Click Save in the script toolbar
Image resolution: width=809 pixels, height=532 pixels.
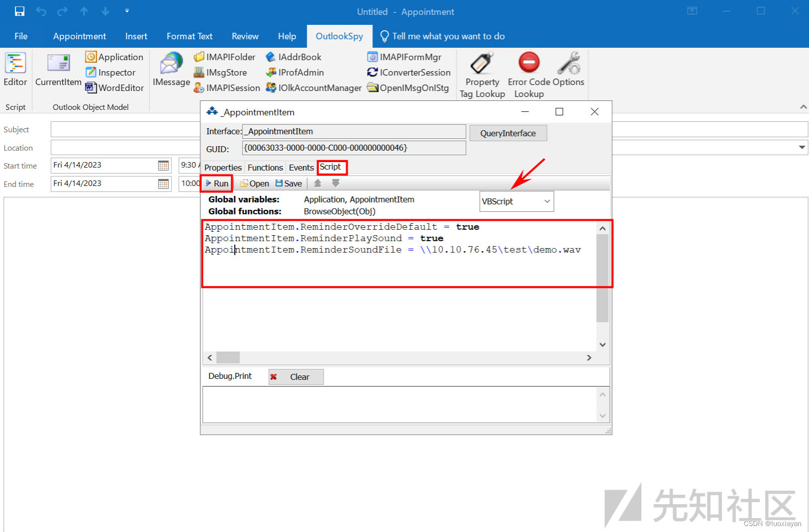pyautogui.click(x=289, y=183)
